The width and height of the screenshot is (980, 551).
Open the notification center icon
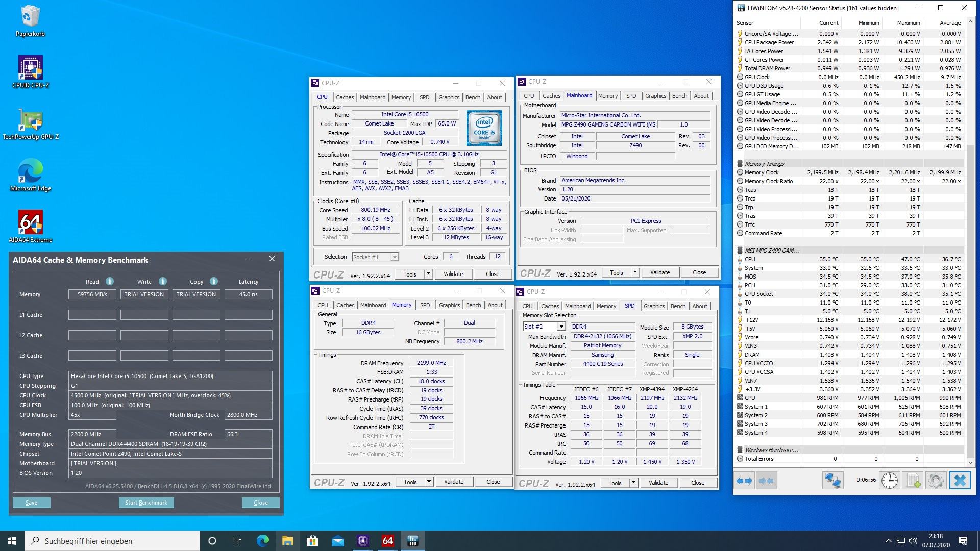click(963, 541)
